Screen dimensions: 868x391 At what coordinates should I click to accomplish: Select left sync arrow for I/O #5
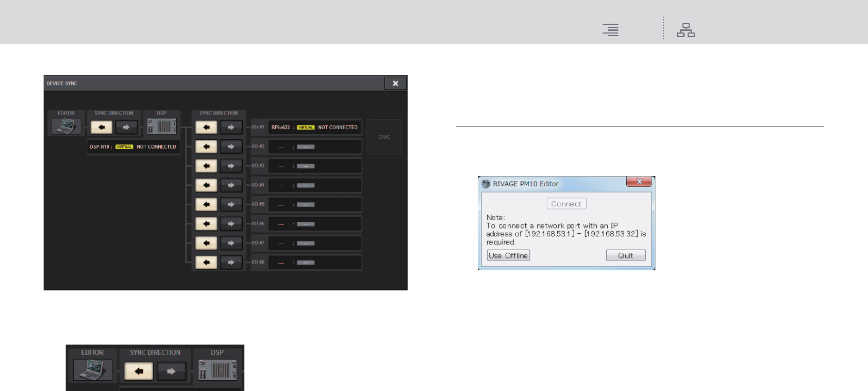206,204
